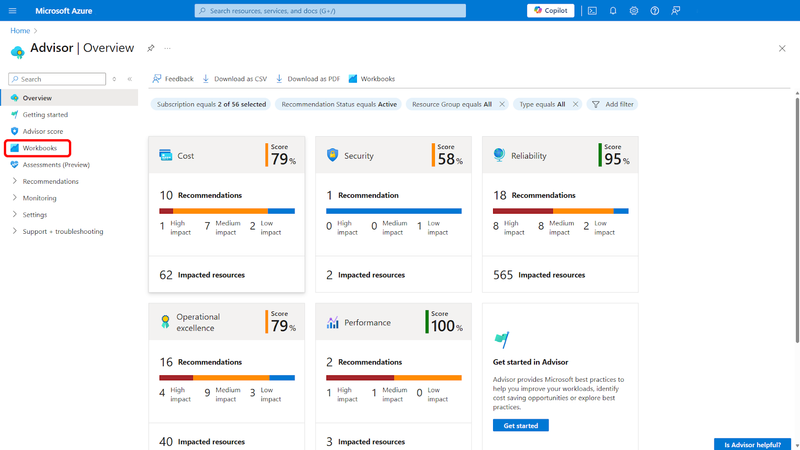The width and height of the screenshot is (800, 450).
Task: Open the more options ellipsis by the title
Action: (167, 48)
